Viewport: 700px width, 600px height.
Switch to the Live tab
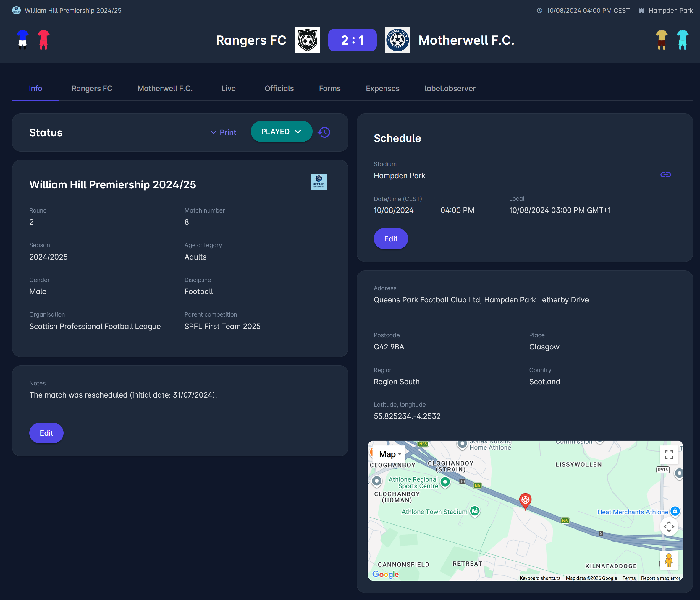pyautogui.click(x=228, y=88)
